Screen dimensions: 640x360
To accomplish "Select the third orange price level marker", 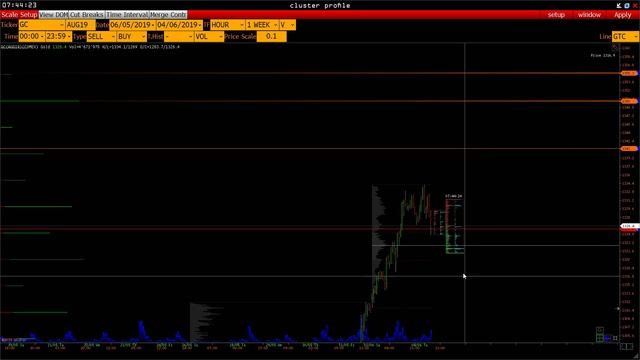I will (629, 149).
